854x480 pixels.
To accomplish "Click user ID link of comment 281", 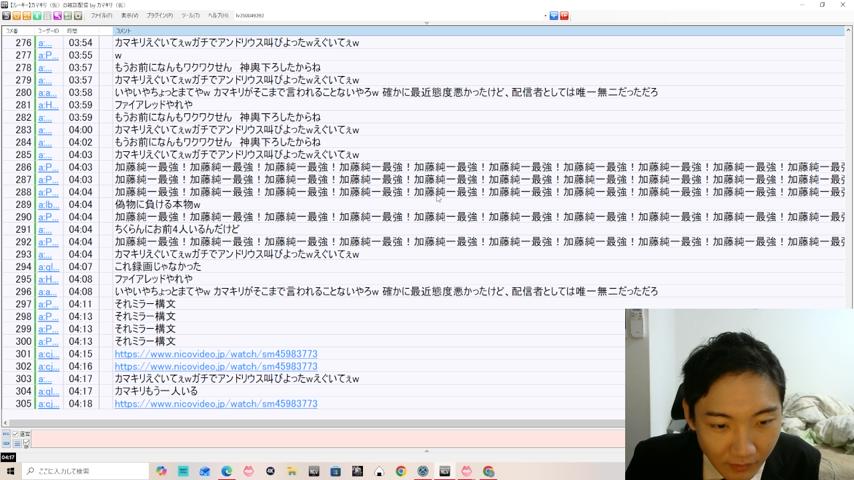I will pos(48,105).
